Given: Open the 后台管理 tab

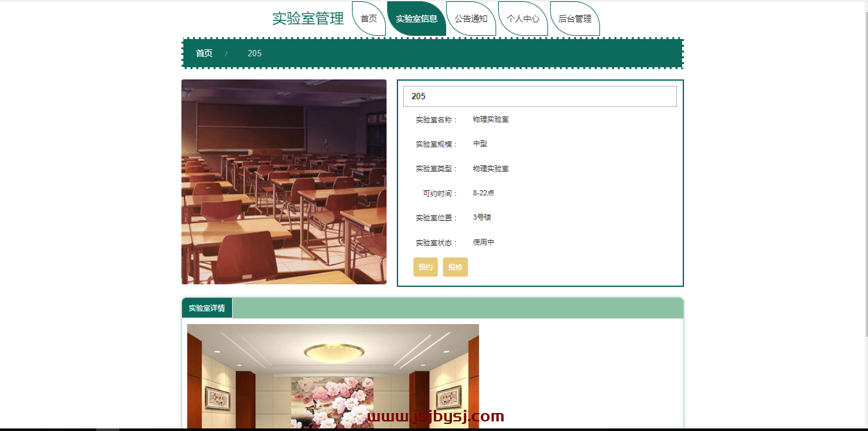Looking at the screenshot, I should click(x=575, y=19).
